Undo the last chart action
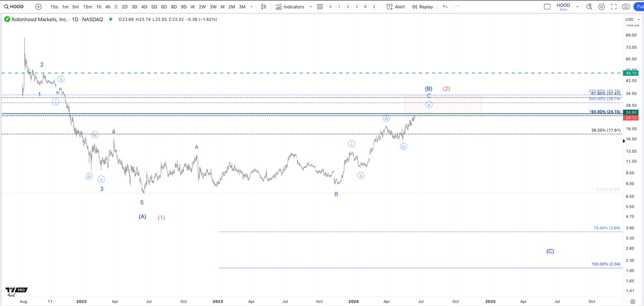 tap(445, 7)
